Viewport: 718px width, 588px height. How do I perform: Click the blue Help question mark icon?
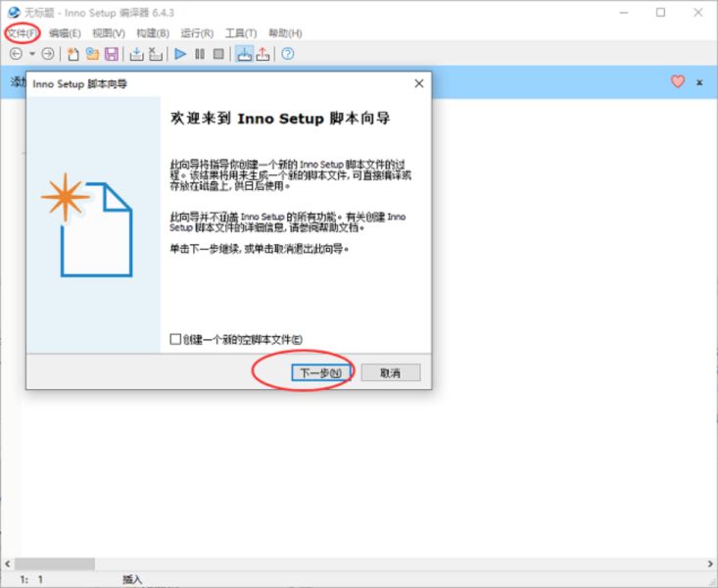[288, 54]
